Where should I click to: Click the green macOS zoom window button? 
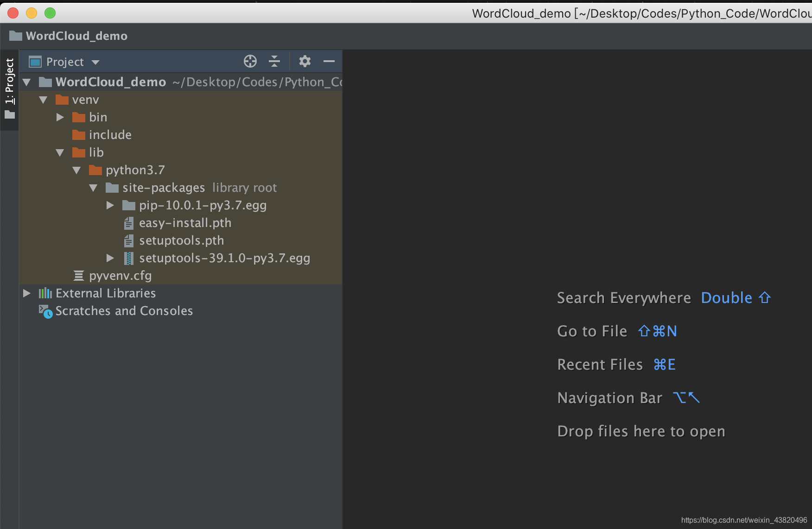click(x=50, y=13)
